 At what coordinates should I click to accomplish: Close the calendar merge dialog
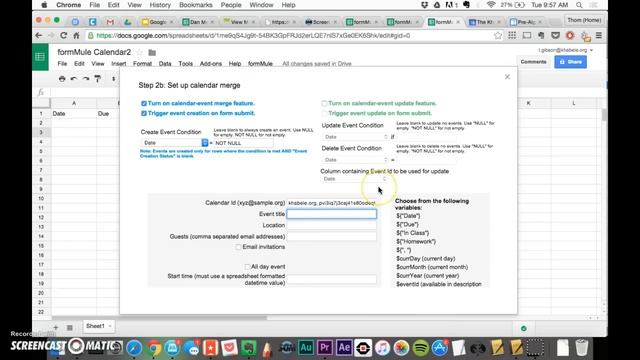point(507,77)
